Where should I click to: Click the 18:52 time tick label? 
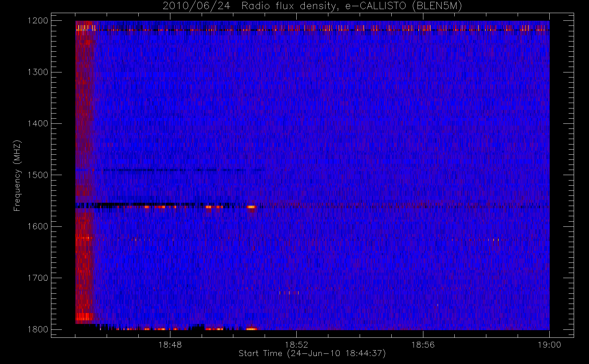(296, 345)
